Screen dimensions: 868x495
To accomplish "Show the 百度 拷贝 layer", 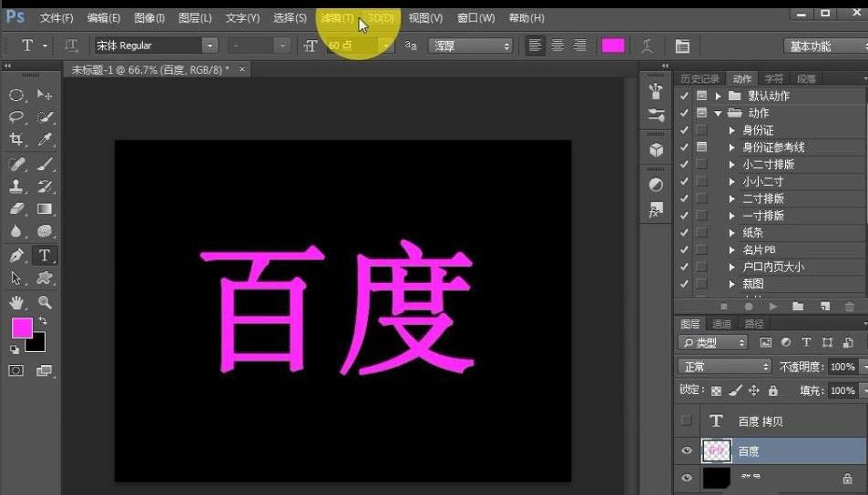I will 687,421.
